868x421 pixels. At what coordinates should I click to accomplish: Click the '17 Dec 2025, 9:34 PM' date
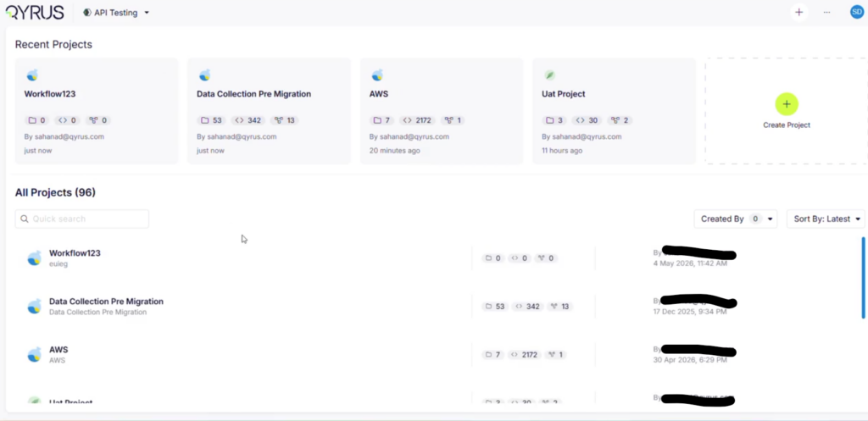pyautogui.click(x=690, y=312)
